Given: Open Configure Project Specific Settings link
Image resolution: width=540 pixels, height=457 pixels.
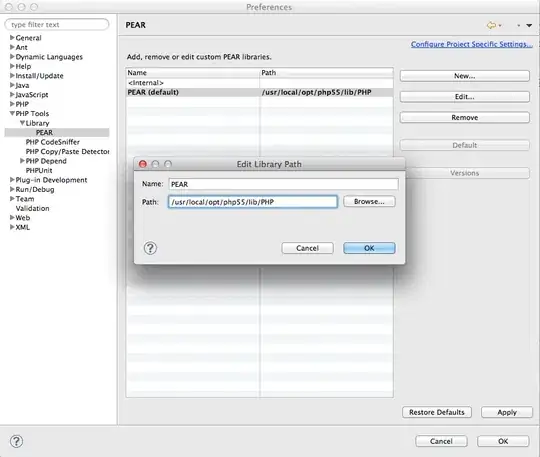Looking at the screenshot, I should 471,44.
